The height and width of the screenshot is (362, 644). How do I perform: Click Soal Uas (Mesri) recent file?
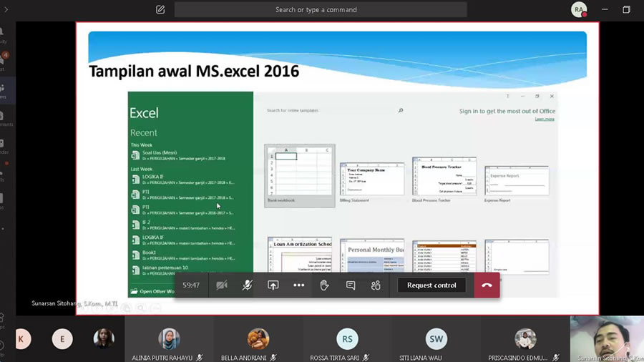click(x=182, y=155)
